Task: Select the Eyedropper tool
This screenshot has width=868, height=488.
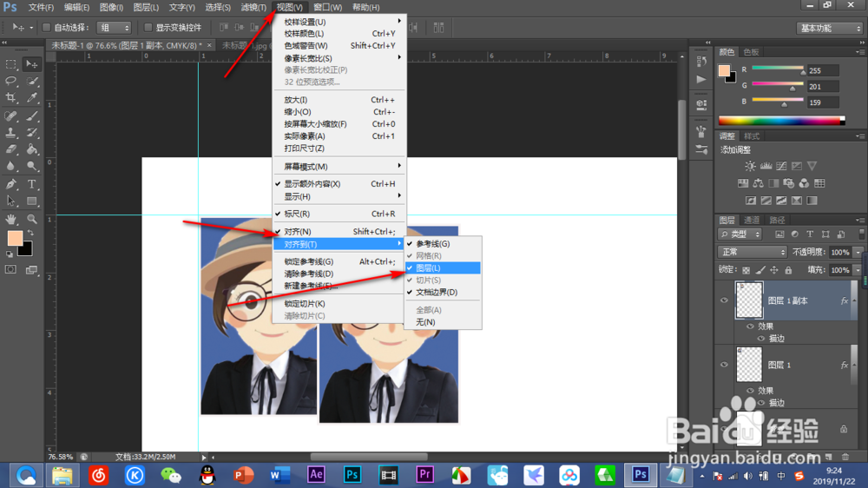Action: coord(31,98)
